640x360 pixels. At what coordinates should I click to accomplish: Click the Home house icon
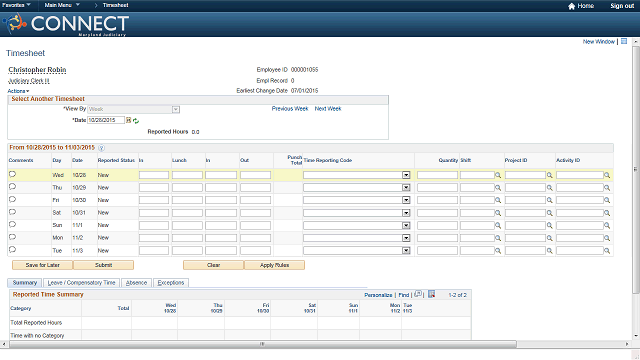[x=571, y=6]
